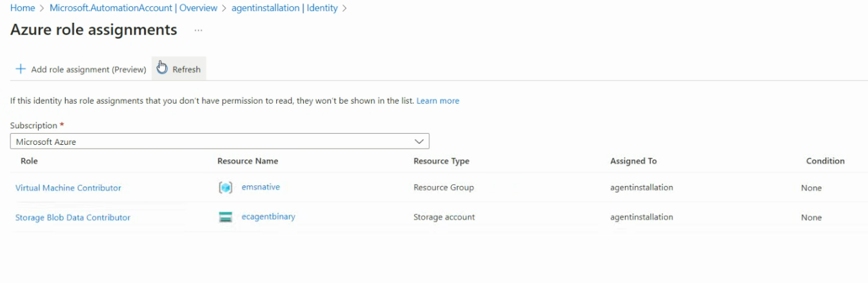Open the emsnative resource link
This screenshot has height=283, width=868.
tap(261, 187)
